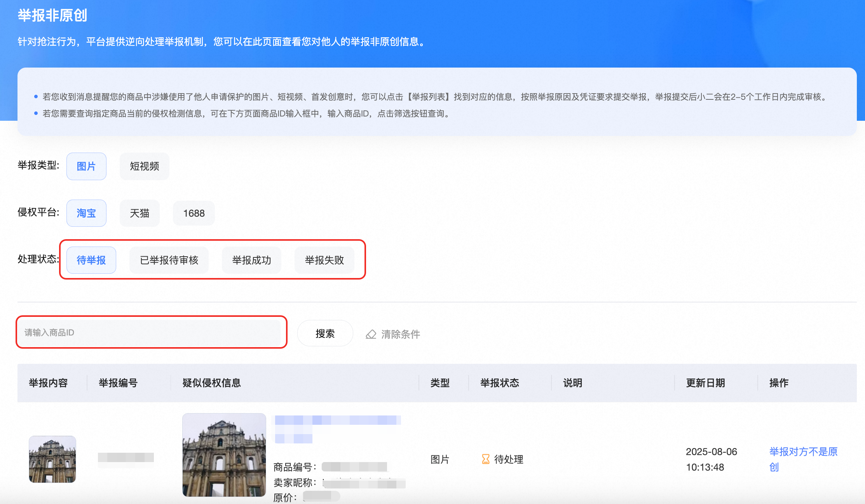865x504 pixels.
Task: Click the 举报内容 column header
Action: 48,383
